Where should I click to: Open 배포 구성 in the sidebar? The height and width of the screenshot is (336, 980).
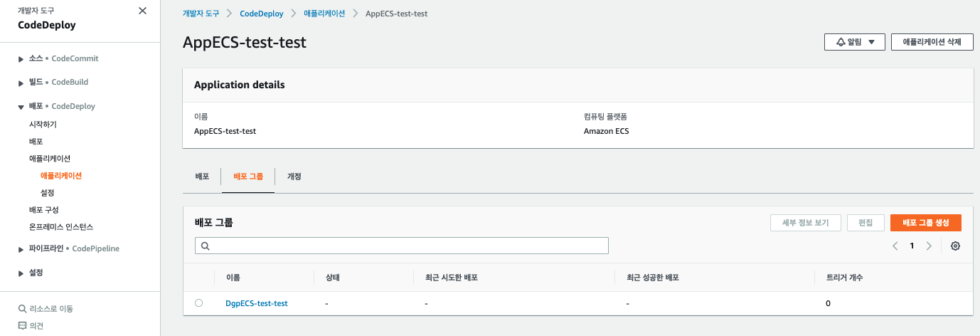44,209
